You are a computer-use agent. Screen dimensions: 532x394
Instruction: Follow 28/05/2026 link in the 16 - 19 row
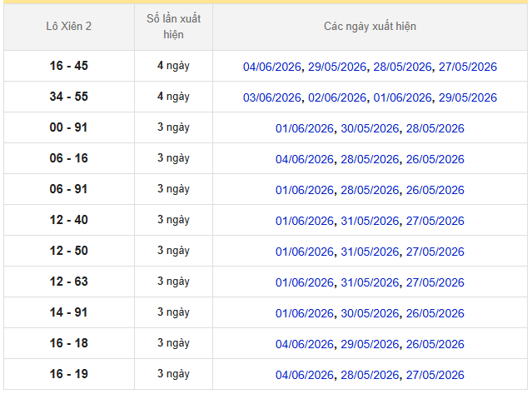tap(370, 376)
